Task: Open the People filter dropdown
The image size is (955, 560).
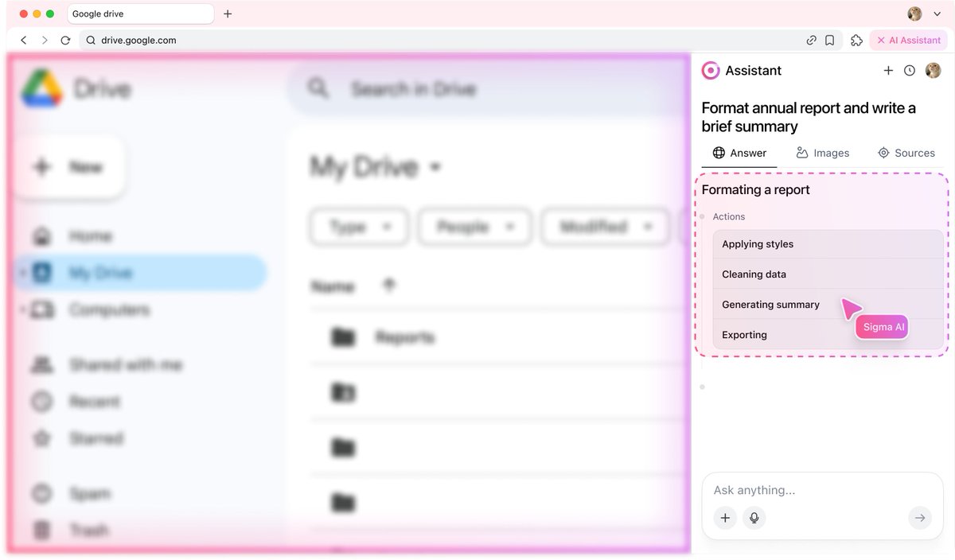Action: pos(474,227)
